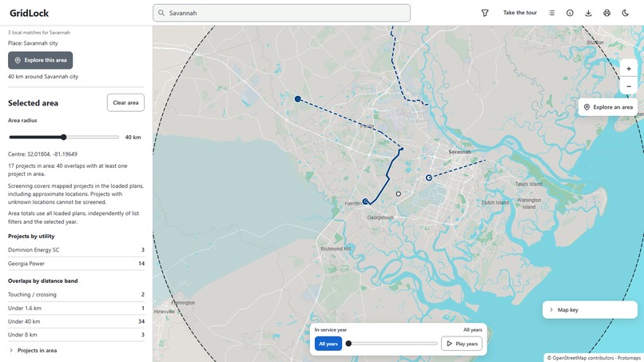Screen dimensions: 644x362
Task: Click the search magnifier icon
Action: pos(161,13)
